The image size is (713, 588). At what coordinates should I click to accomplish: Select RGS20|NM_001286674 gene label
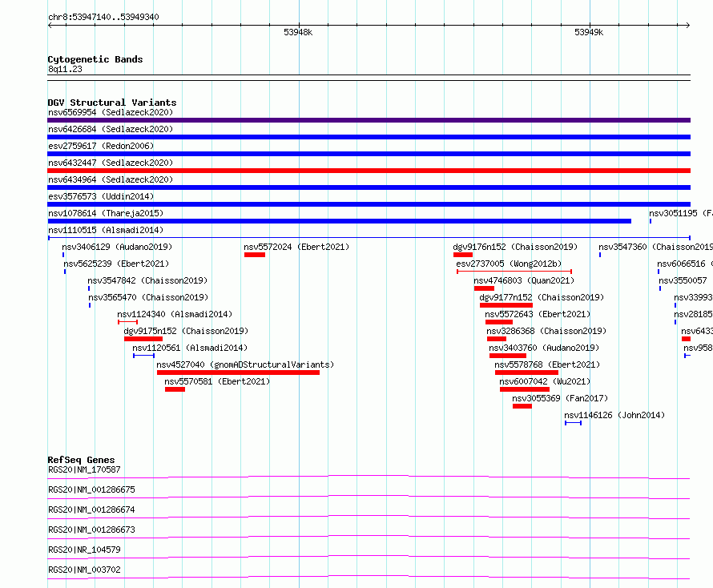pos(91,509)
